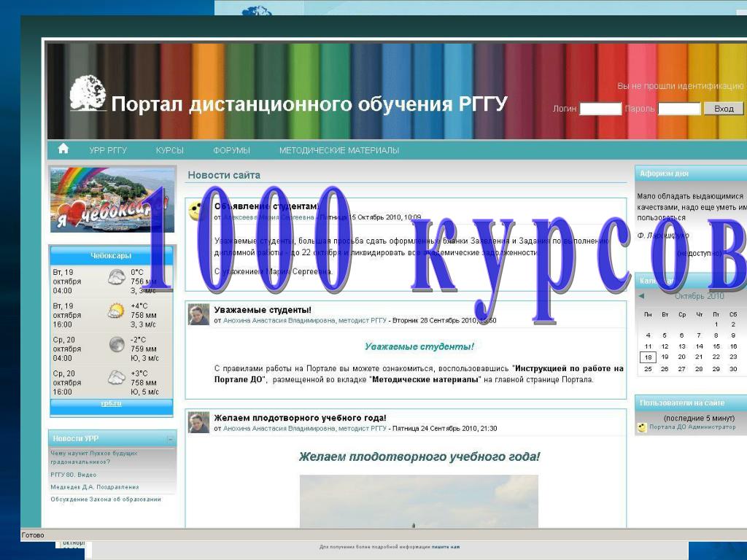Open Медведев Д.А. Поздравления link
This screenshot has width=747, height=560.
coord(95,487)
